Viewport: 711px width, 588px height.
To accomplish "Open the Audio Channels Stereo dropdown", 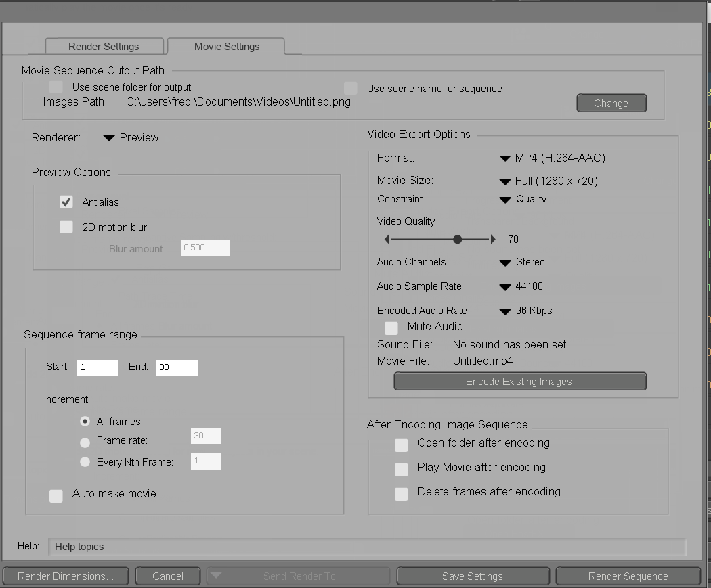I will pos(521,263).
